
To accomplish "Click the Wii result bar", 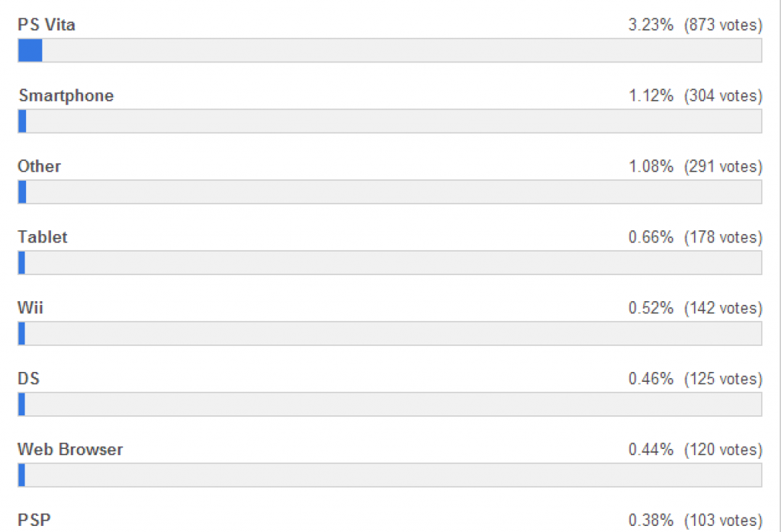I will [x=390, y=334].
